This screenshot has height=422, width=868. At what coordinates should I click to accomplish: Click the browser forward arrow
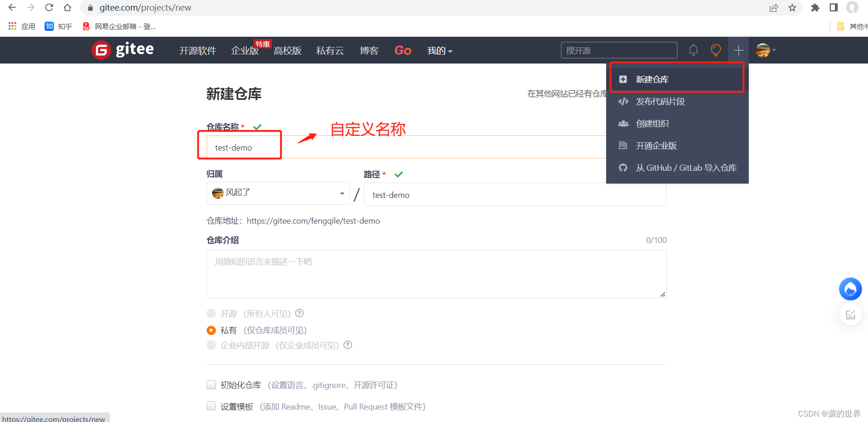[31, 7]
